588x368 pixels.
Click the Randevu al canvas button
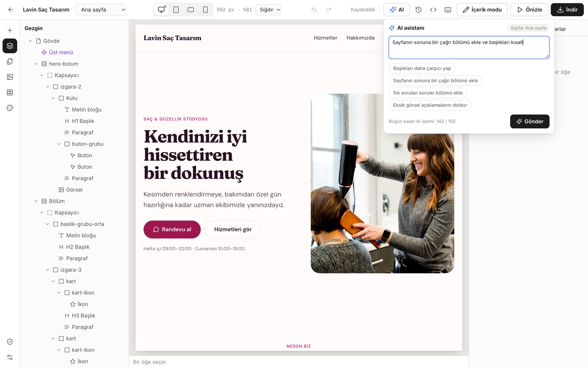[172, 230]
